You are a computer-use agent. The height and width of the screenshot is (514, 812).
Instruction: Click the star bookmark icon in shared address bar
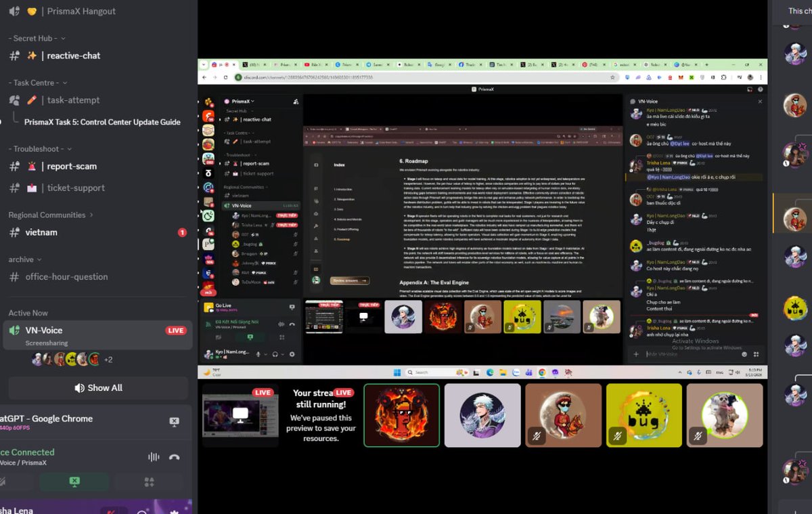[x=613, y=77]
